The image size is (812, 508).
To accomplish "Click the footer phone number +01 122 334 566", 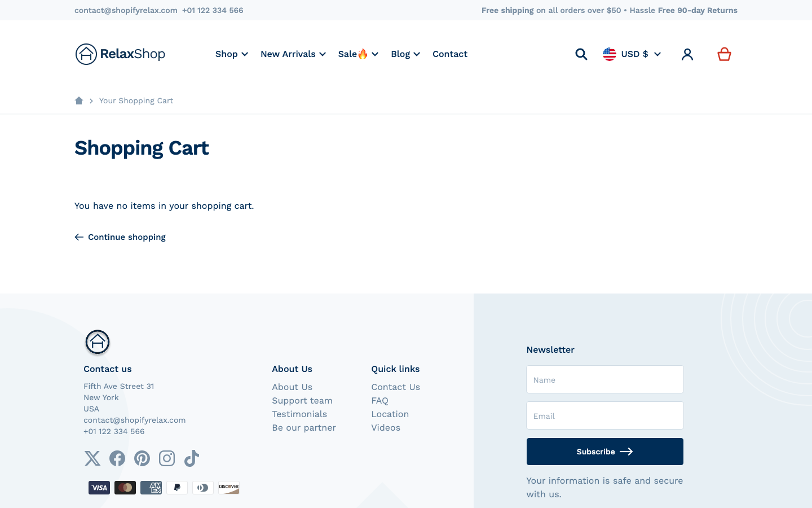I will pos(114,431).
